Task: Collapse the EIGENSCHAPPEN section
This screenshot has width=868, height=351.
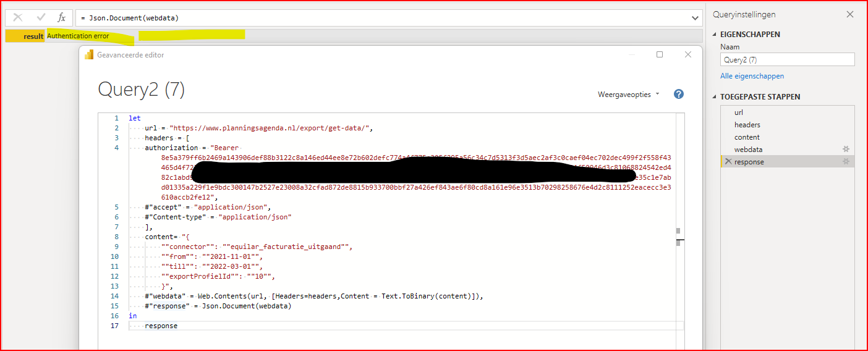Action: [x=716, y=35]
